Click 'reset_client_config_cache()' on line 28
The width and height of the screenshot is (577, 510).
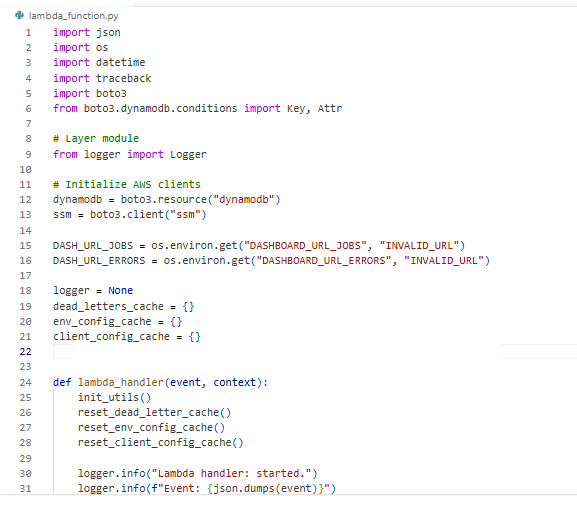click(161, 443)
